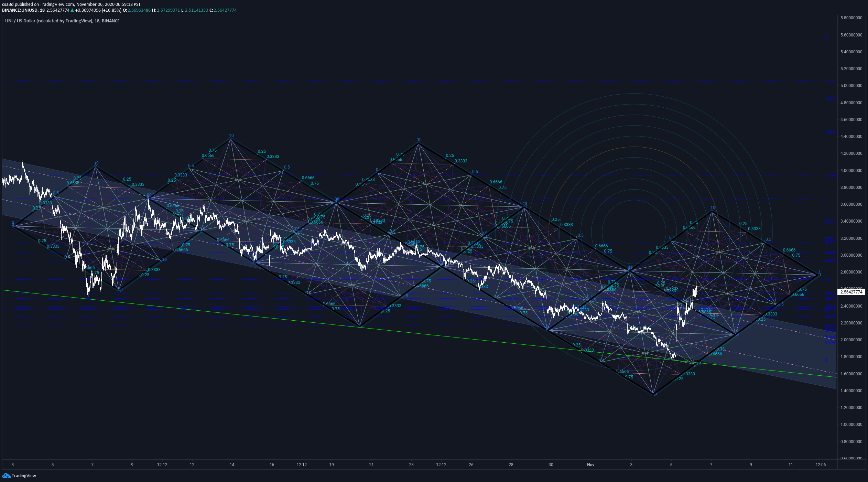This screenshot has width=868, height=482.
Task: Click the 5.40000000 price axis label
Action: click(851, 52)
